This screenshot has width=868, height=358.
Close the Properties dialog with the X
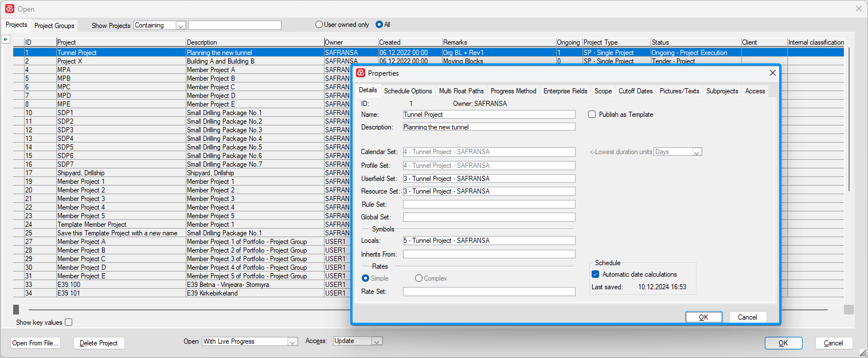[772, 73]
